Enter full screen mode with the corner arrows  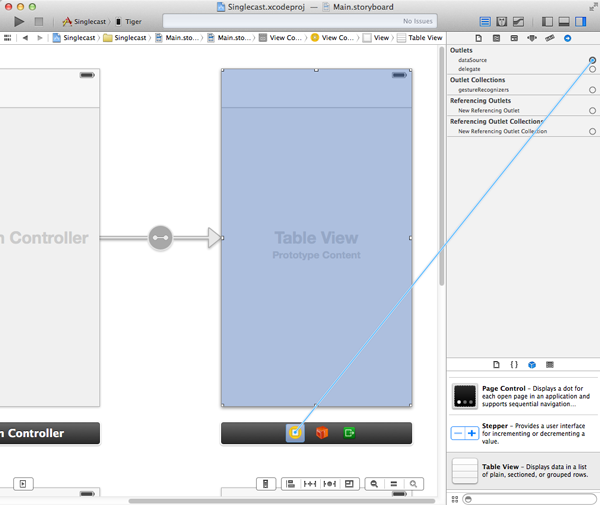tap(592, 7)
